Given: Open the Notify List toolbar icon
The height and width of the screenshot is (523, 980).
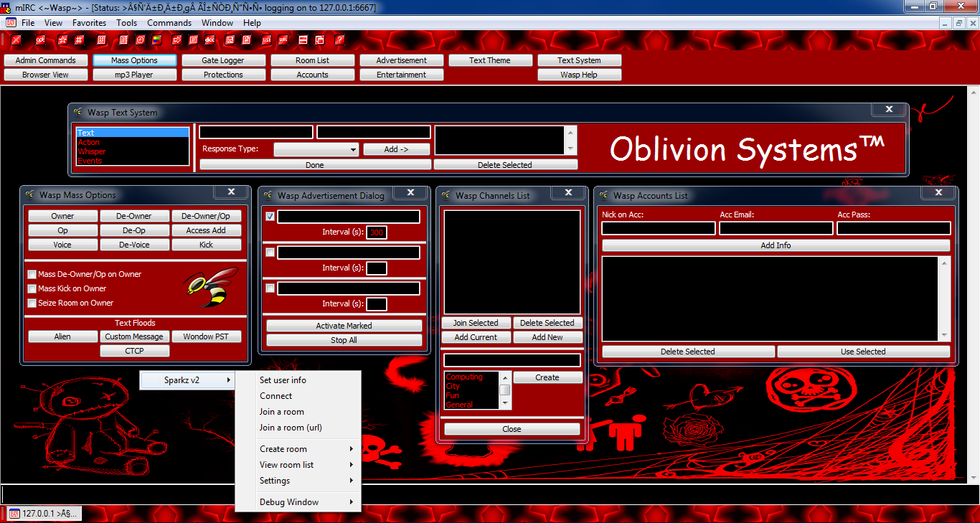Looking at the screenshot, I should 267,40.
